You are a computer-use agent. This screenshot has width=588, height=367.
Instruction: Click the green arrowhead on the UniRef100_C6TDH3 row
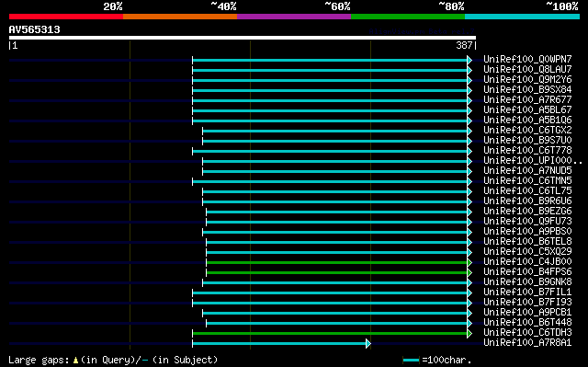tap(469, 333)
